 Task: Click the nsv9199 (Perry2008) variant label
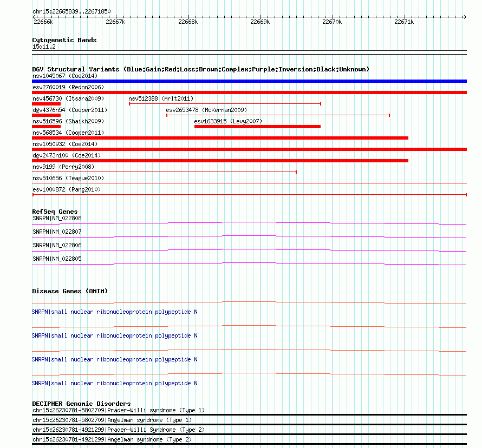[x=63, y=167]
